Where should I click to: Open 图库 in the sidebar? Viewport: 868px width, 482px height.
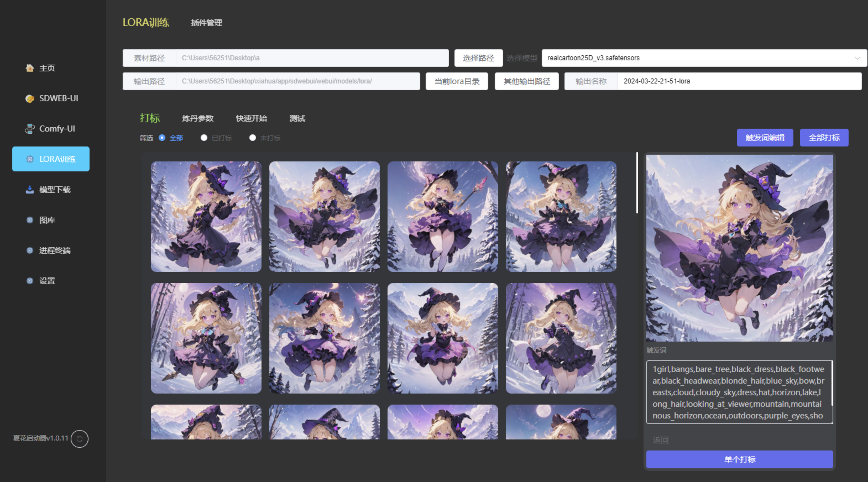point(51,220)
